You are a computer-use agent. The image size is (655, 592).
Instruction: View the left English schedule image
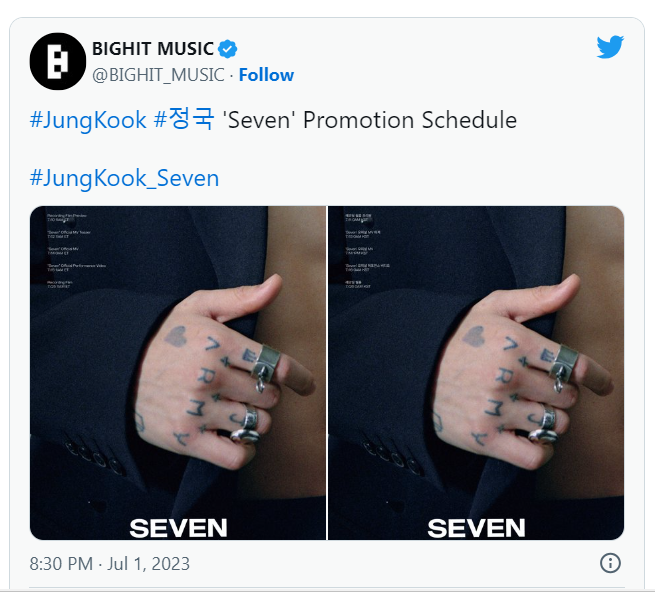(x=178, y=373)
